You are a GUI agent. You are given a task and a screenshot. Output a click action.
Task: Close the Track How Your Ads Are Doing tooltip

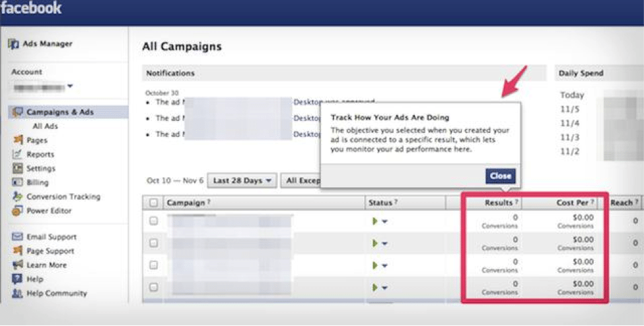click(x=500, y=176)
